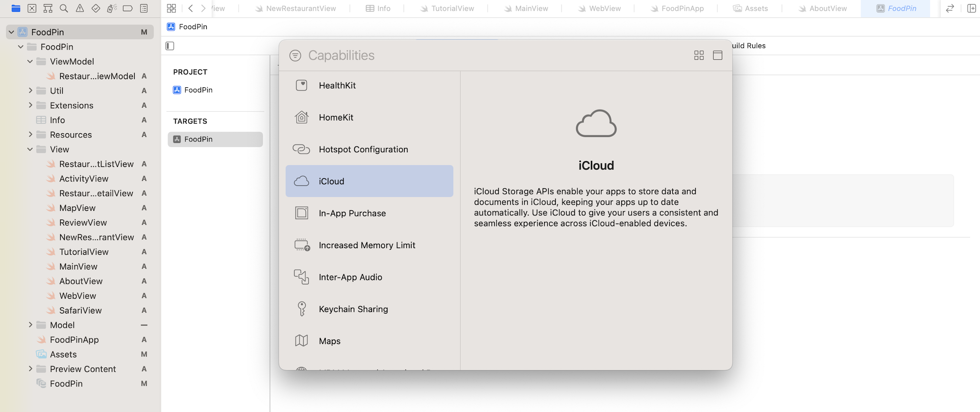Viewport: 980px width, 412px height.
Task: Switch to the Assets tab
Action: [750, 9]
